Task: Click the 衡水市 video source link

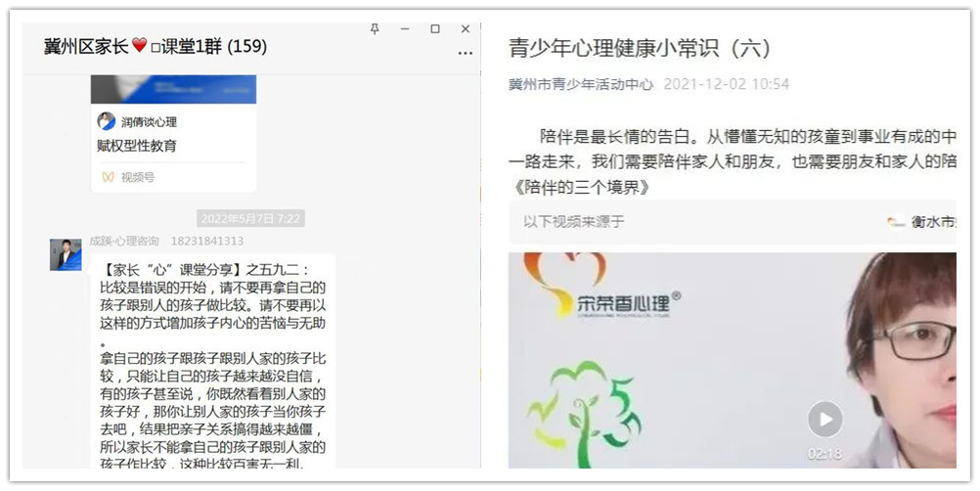Action: click(932, 222)
